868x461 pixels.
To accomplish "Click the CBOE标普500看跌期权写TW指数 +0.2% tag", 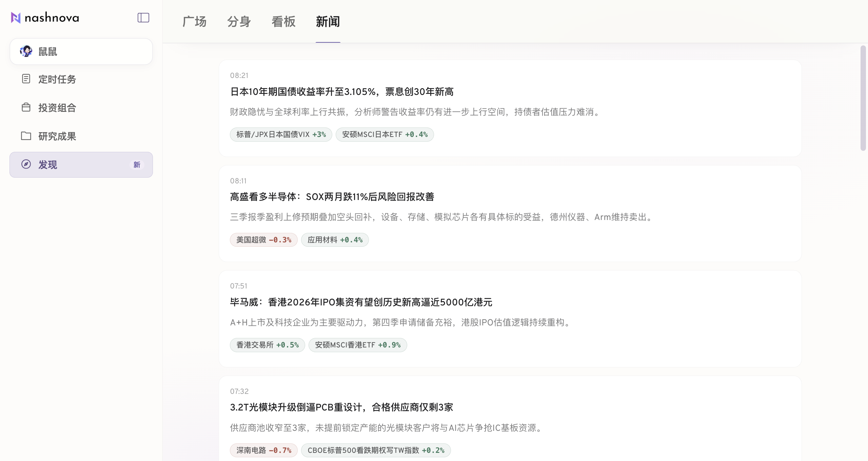I will pos(376,450).
